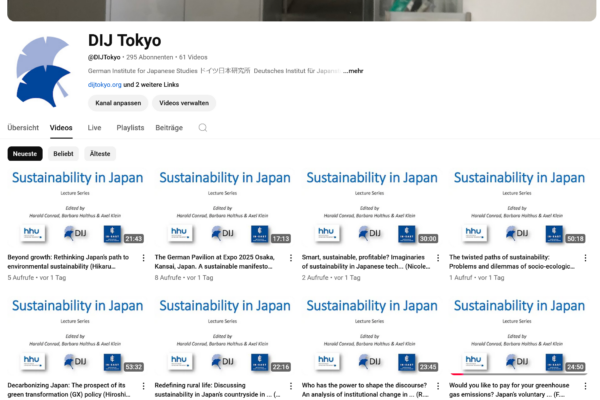Screen dimensions: 600x400
Task: Click the DIJ Tokyo channel name heading
Action: (x=124, y=40)
